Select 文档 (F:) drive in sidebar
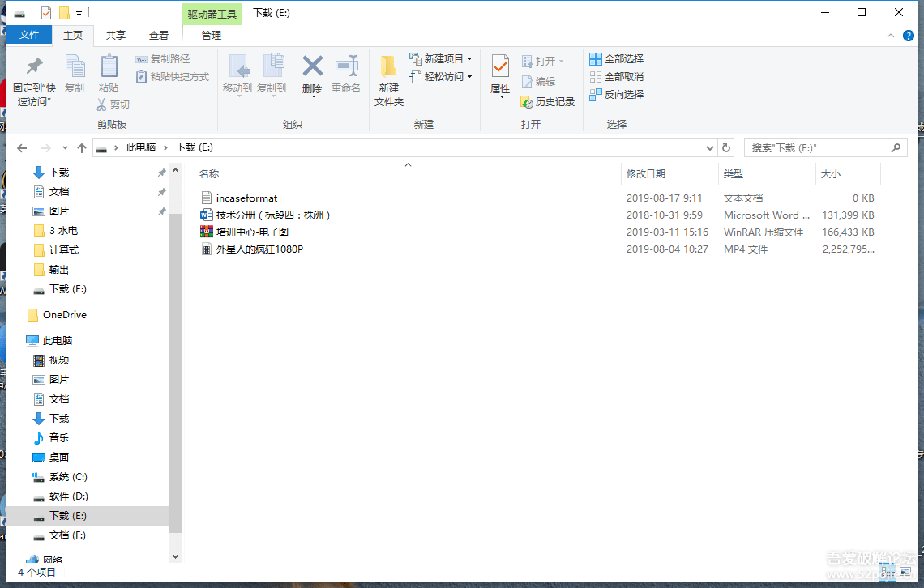The height and width of the screenshot is (588, 924). click(59, 535)
